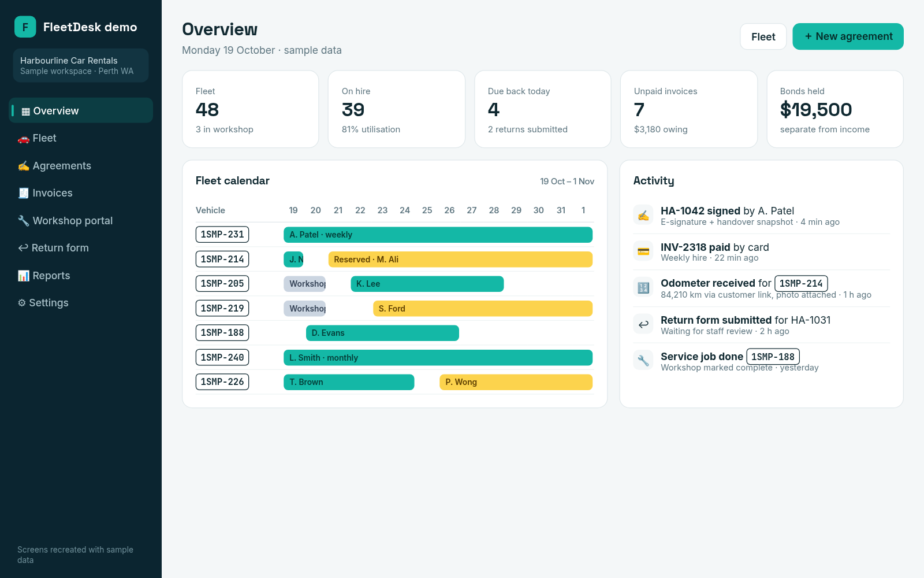Click the card icon beside INV-2318 paid

[x=643, y=251]
